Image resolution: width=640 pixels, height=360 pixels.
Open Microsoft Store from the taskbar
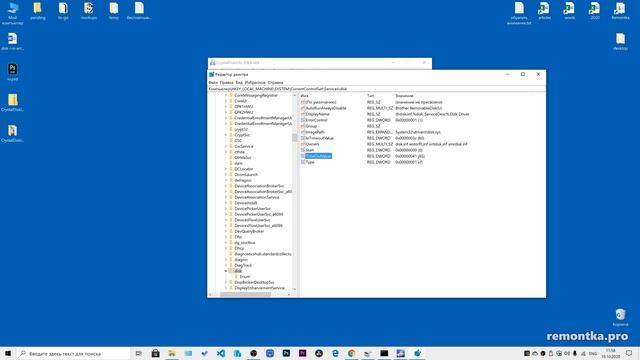click(x=156, y=353)
